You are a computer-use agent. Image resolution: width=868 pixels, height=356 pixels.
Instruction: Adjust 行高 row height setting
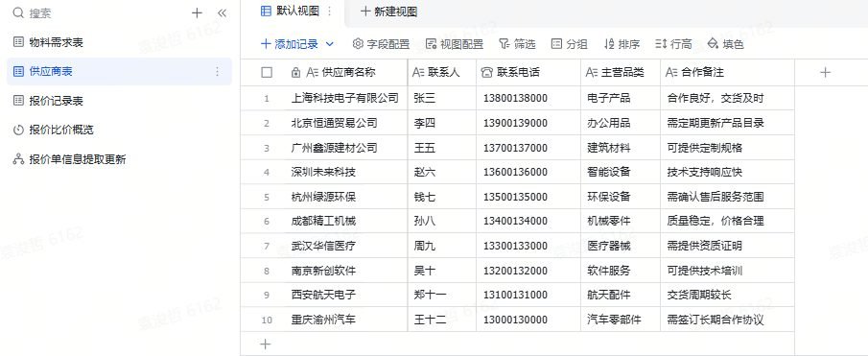tap(673, 44)
